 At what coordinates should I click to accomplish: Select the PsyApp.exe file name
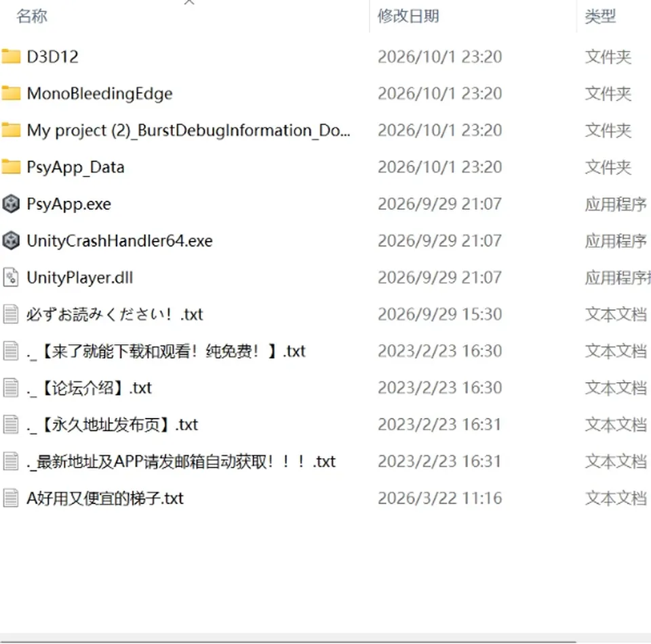tap(69, 204)
